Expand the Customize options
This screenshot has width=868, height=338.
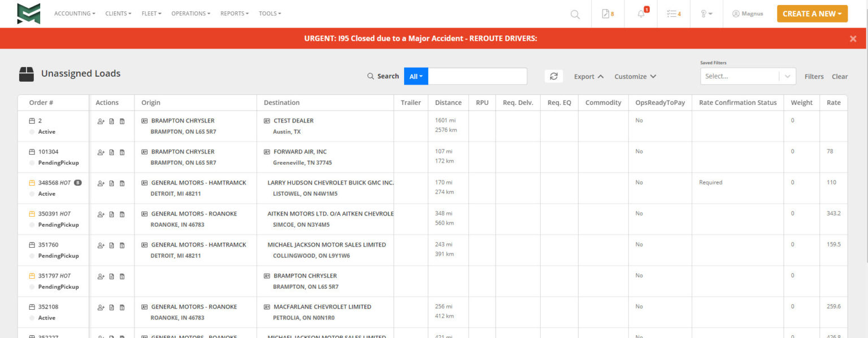tap(635, 76)
